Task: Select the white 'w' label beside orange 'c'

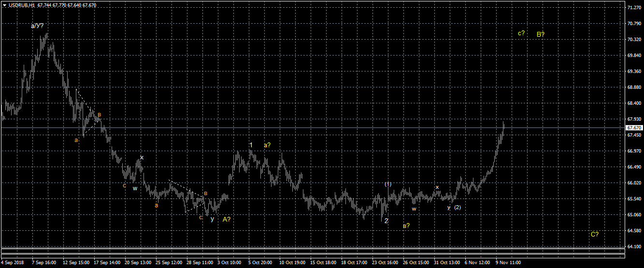Action: tap(135, 188)
